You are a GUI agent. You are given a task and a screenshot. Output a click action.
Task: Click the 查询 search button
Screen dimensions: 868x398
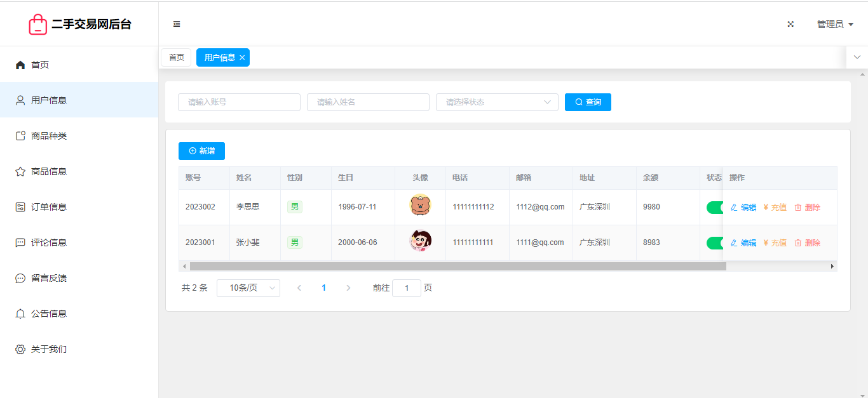[588, 102]
